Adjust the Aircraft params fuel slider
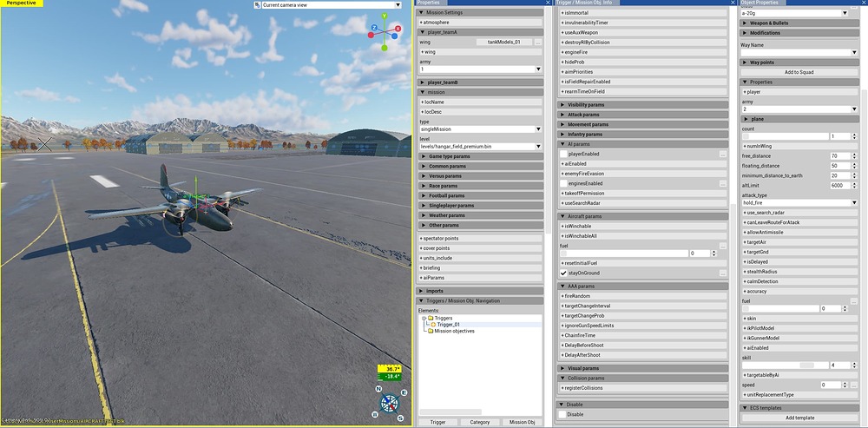The image size is (868, 428). [x=624, y=253]
